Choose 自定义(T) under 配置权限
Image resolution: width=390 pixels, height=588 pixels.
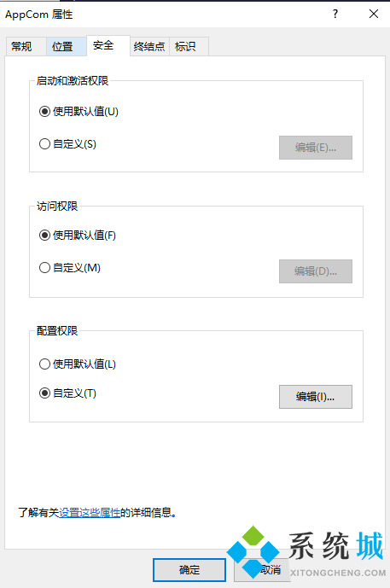67,393
